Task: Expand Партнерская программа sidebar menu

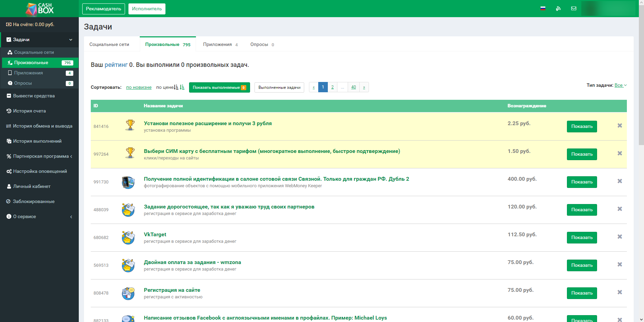Action: [39, 156]
